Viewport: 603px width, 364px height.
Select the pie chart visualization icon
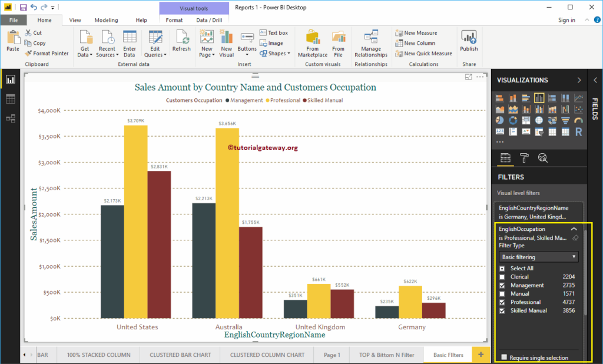499,120
